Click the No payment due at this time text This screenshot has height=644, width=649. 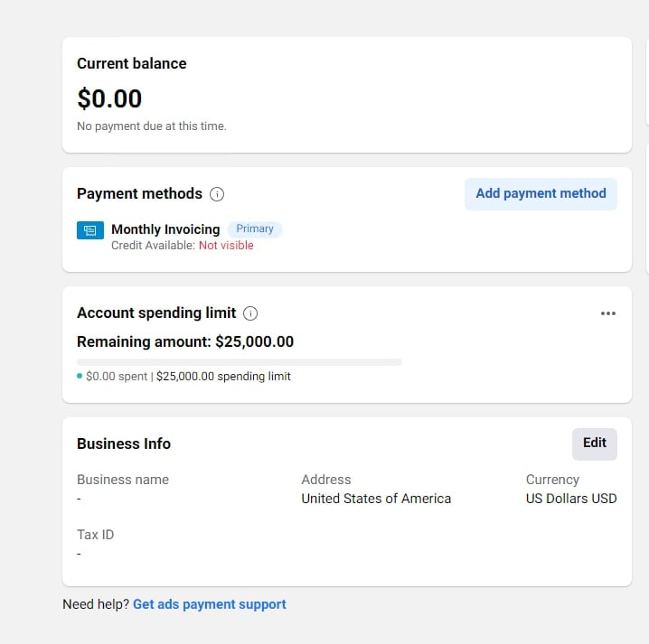152,126
